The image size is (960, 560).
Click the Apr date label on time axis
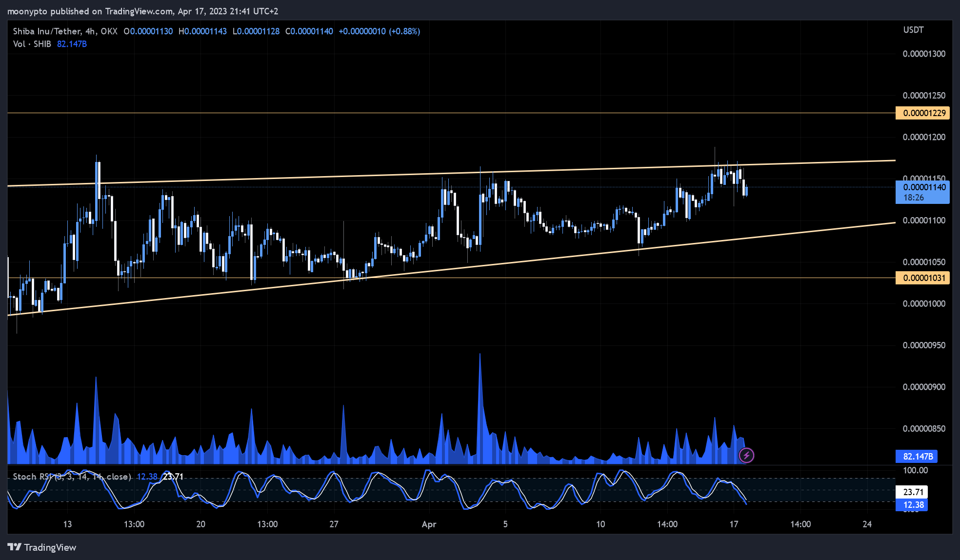pos(429,524)
